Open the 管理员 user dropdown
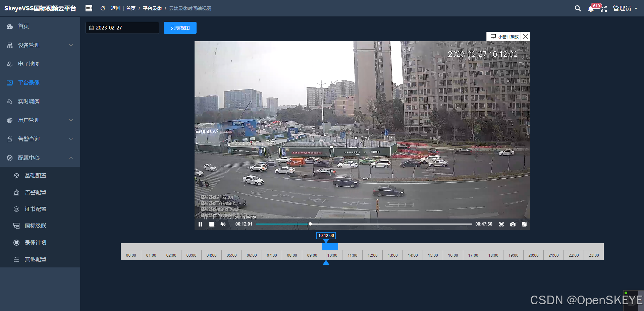This screenshot has width=644, height=311. [625, 8]
